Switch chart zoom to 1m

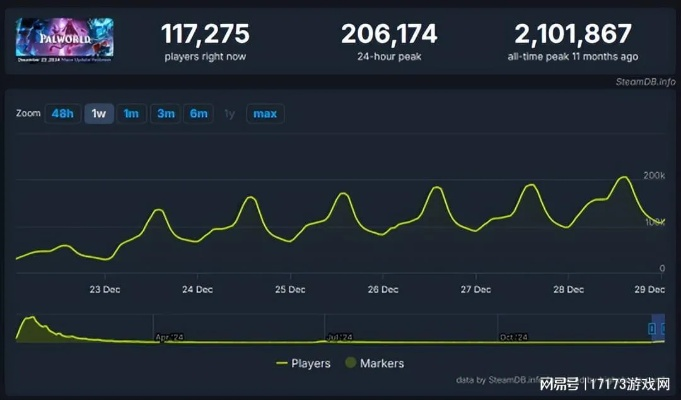(131, 113)
